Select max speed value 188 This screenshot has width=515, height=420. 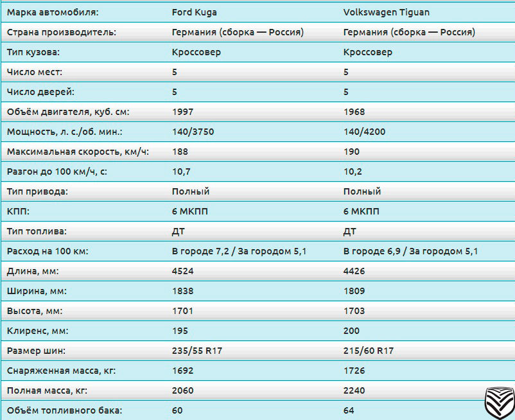180,152
